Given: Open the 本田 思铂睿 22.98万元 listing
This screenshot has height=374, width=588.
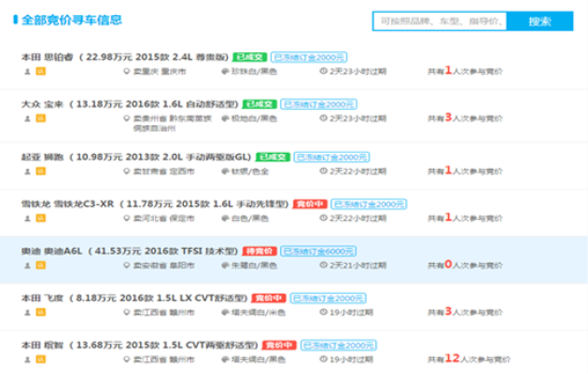Looking at the screenshot, I should 125,57.
